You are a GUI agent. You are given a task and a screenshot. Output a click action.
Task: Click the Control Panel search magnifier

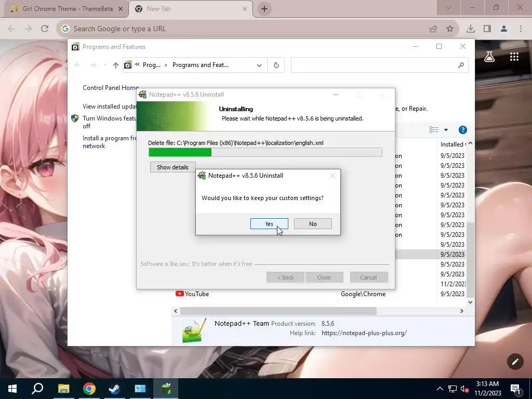[461, 65]
